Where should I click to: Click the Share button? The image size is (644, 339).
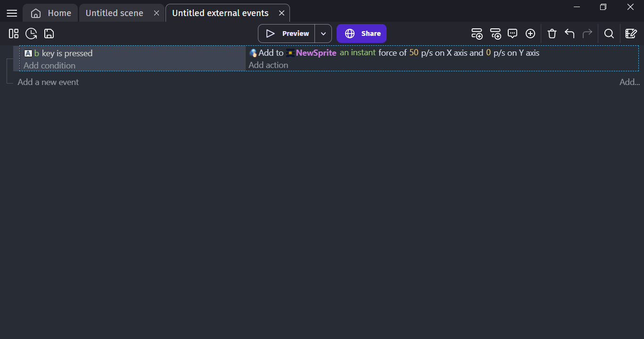coord(361,34)
